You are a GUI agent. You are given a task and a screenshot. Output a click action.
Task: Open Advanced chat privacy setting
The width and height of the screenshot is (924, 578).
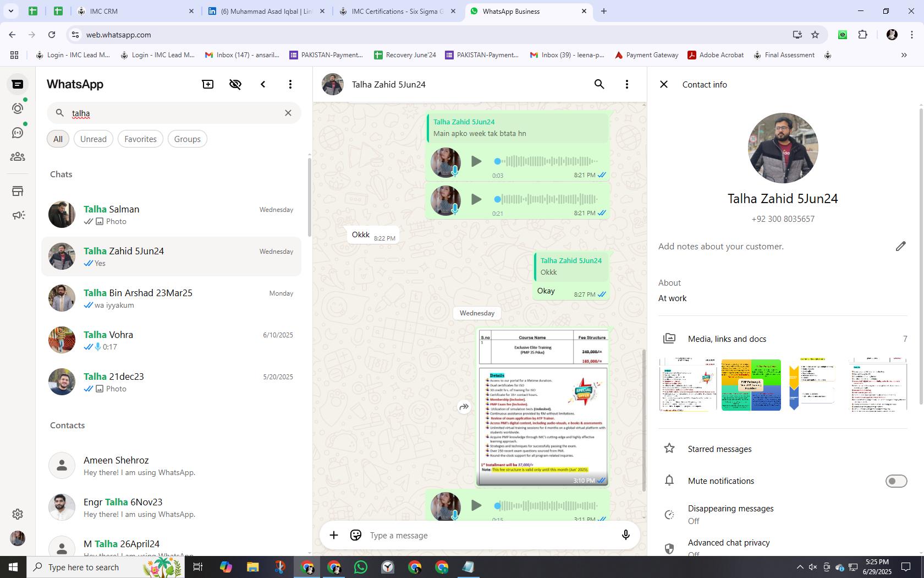(783, 547)
